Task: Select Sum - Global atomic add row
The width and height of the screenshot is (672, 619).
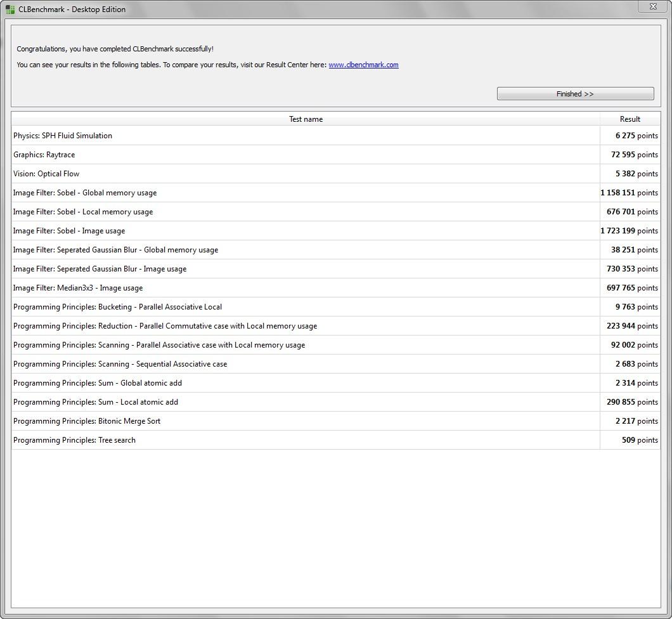Action: tap(98, 383)
